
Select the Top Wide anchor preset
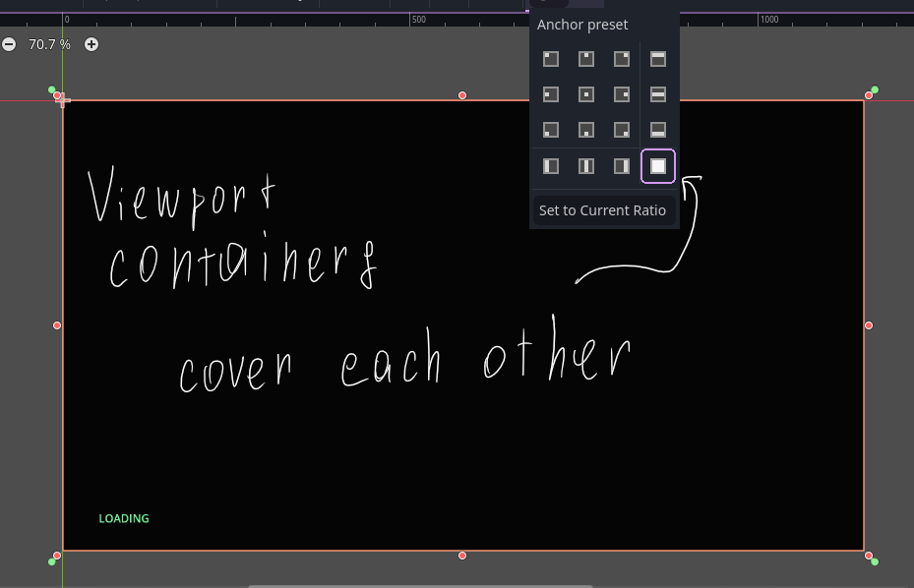click(x=658, y=59)
